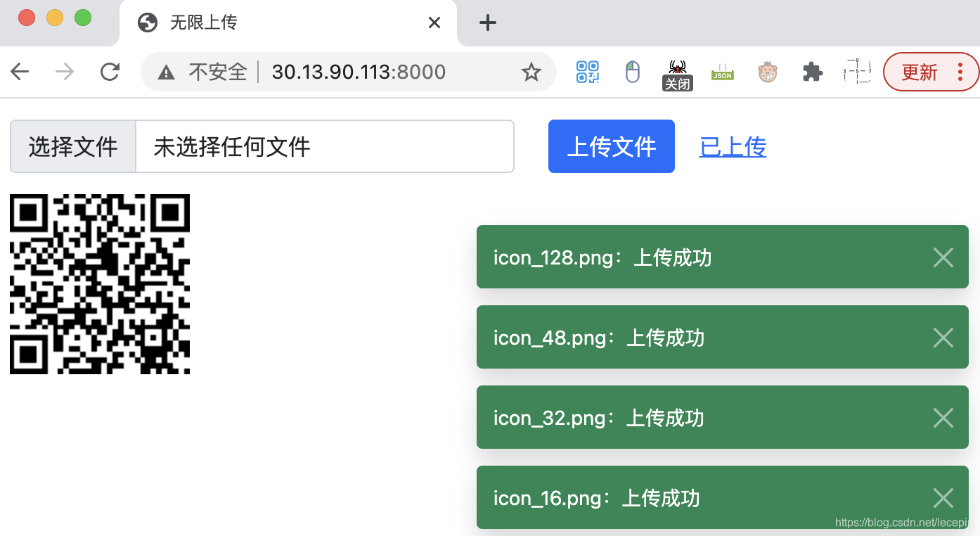The image size is (980, 536).
Task: Reload the page with refresh icon
Action: click(110, 72)
